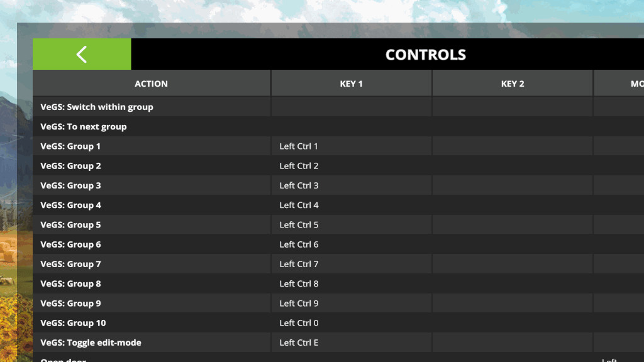Image resolution: width=644 pixels, height=362 pixels.
Task: Click the ACTION column header
Action: click(x=151, y=84)
